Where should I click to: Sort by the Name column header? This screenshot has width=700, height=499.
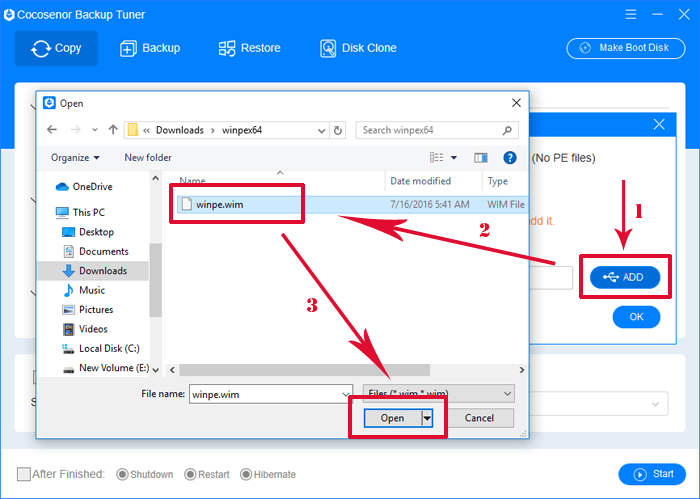click(x=192, y=181)
